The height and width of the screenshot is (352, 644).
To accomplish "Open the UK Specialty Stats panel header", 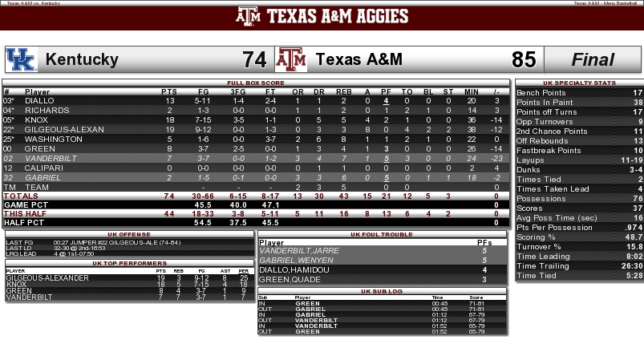I will (579, 83).
